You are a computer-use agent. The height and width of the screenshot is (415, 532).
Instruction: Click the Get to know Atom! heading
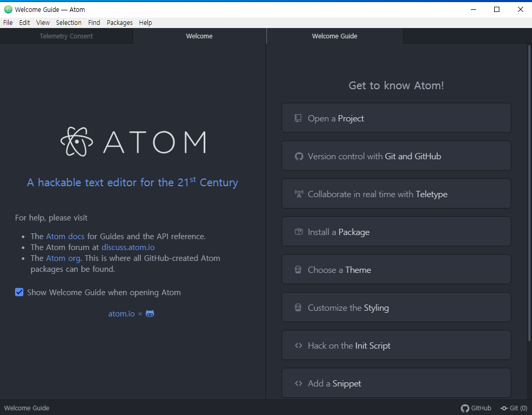coord(396,85)
